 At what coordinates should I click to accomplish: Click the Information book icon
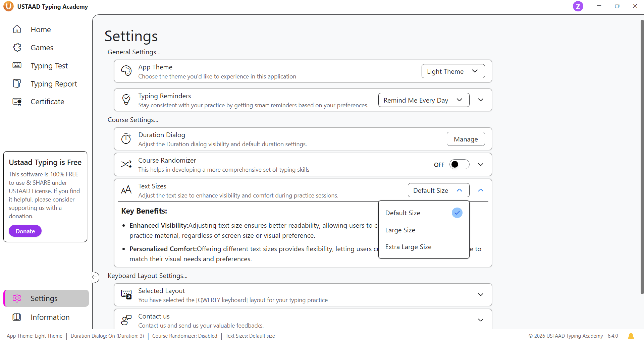(x=17, y=317)
